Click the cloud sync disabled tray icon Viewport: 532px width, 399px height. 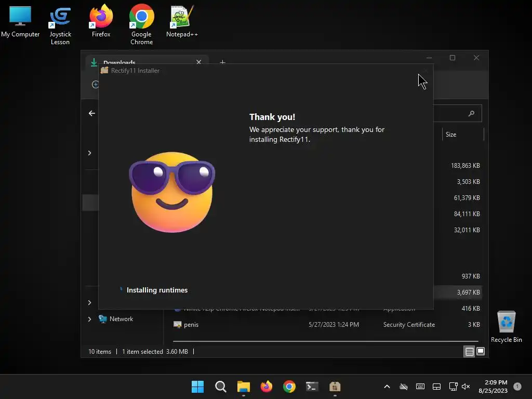tap(403, 387)
